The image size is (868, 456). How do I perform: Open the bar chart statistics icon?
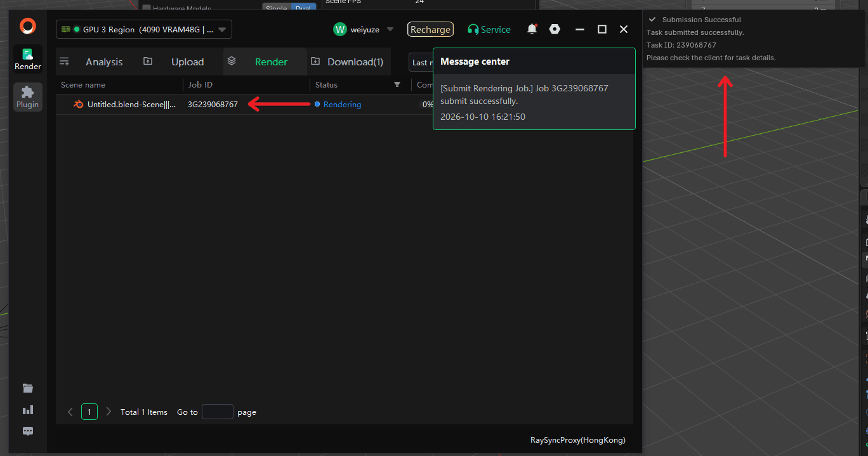point(28,410)
